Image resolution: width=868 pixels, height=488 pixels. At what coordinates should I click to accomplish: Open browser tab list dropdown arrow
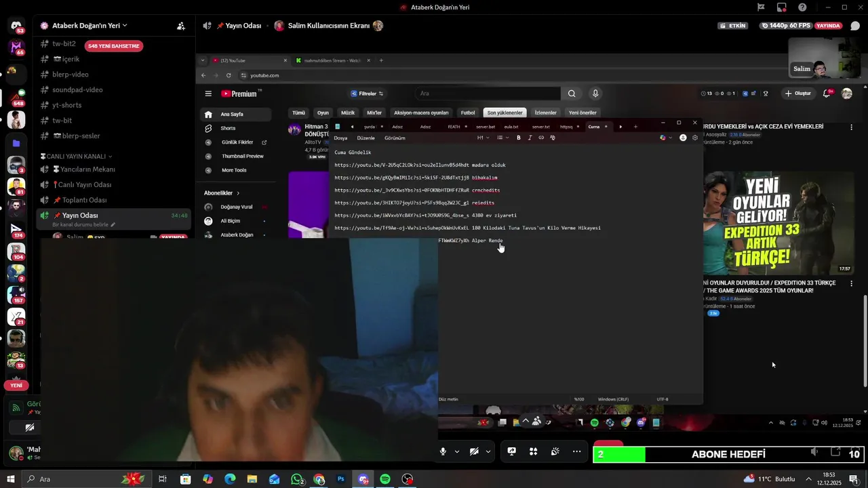pos(203,60)
